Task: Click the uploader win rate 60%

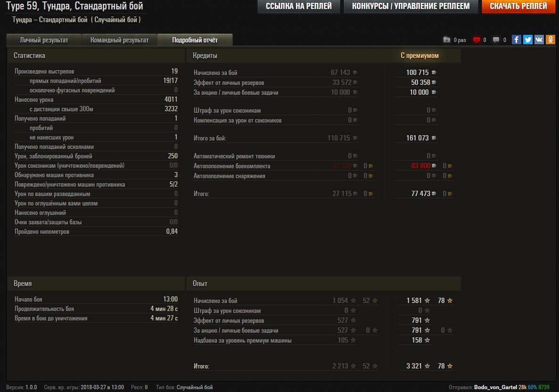Action: [532, 387]
